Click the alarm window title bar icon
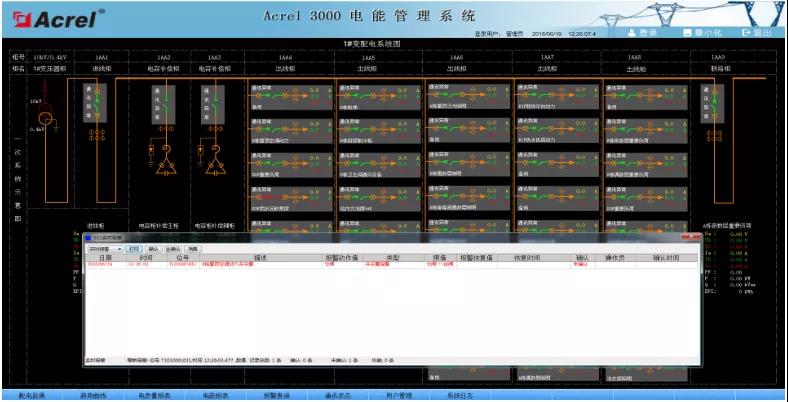 tap(88, 237)
